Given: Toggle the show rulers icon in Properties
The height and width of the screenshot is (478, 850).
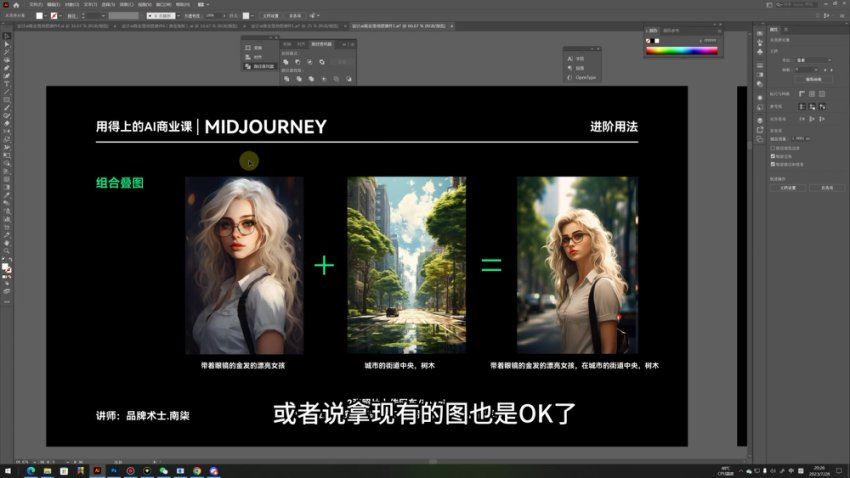Looking at the screenshot, I should click(802, 94).
